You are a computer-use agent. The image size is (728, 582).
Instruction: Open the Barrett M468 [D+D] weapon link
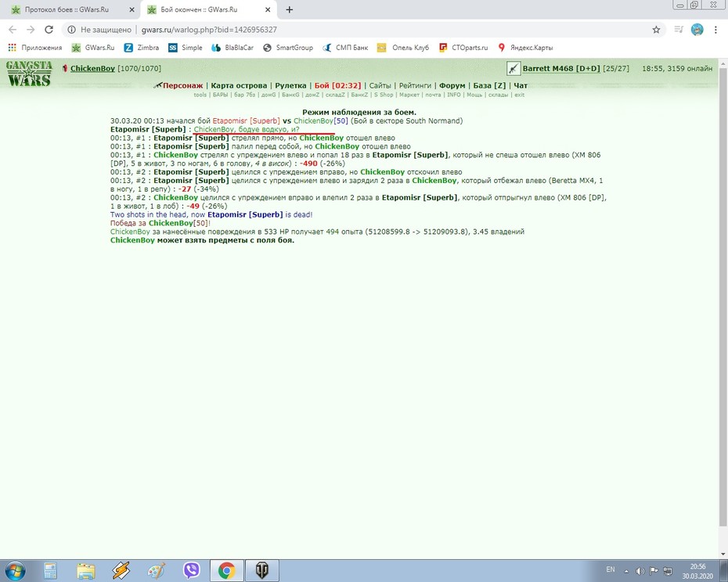click(561, 68)
